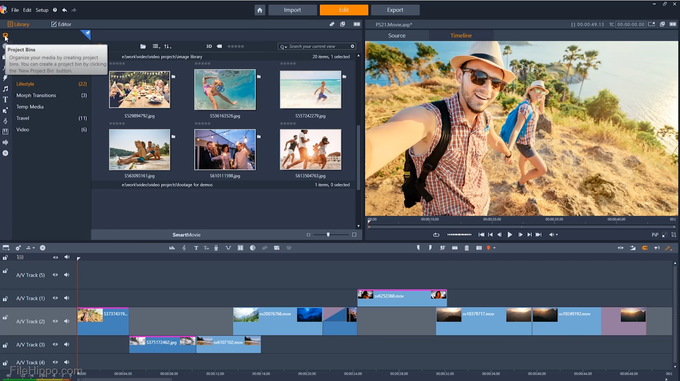Click the split clip razor tool
The image size is (680, 381).
184,248
